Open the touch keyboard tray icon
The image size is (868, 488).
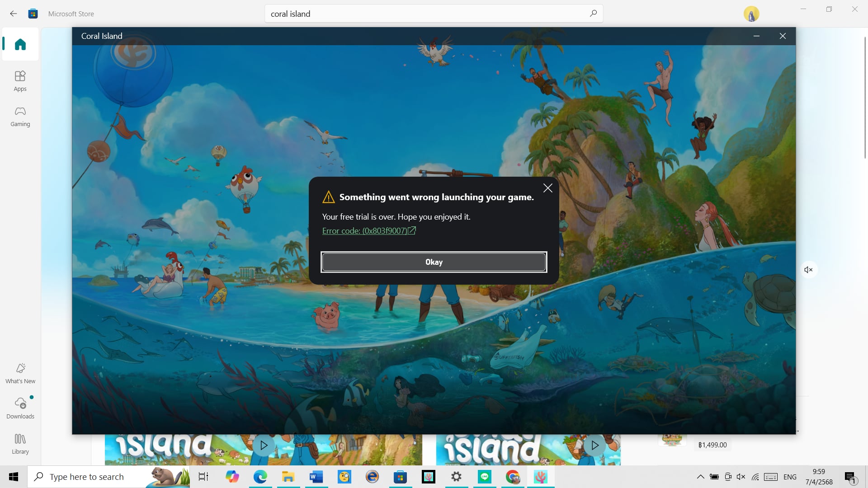click(x=771, y=477)
